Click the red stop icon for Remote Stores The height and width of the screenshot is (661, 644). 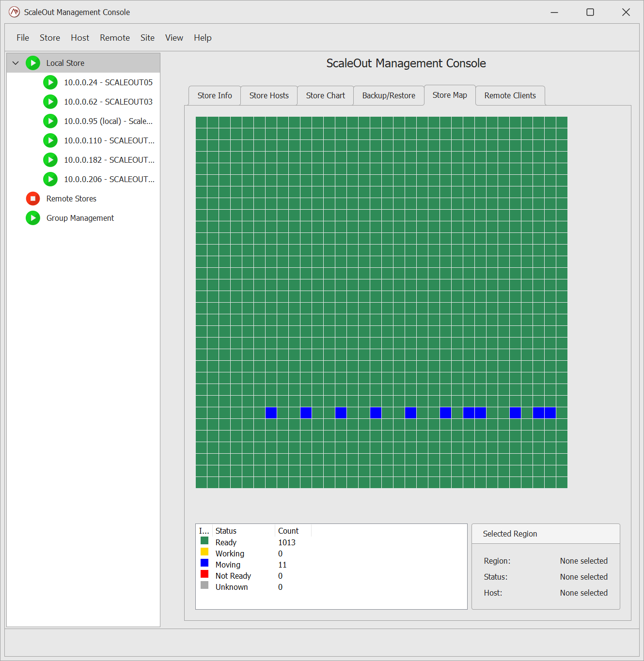33,199
